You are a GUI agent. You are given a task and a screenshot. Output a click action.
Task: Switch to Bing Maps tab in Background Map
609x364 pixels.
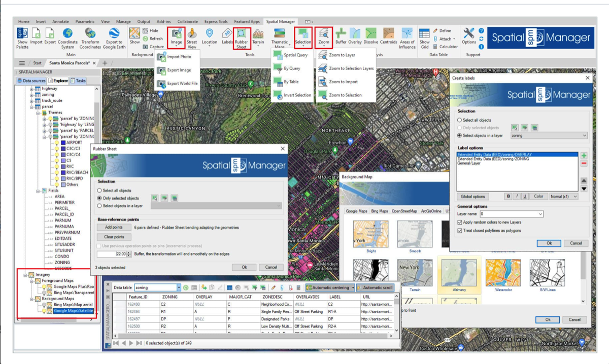(x=379, y=211)
